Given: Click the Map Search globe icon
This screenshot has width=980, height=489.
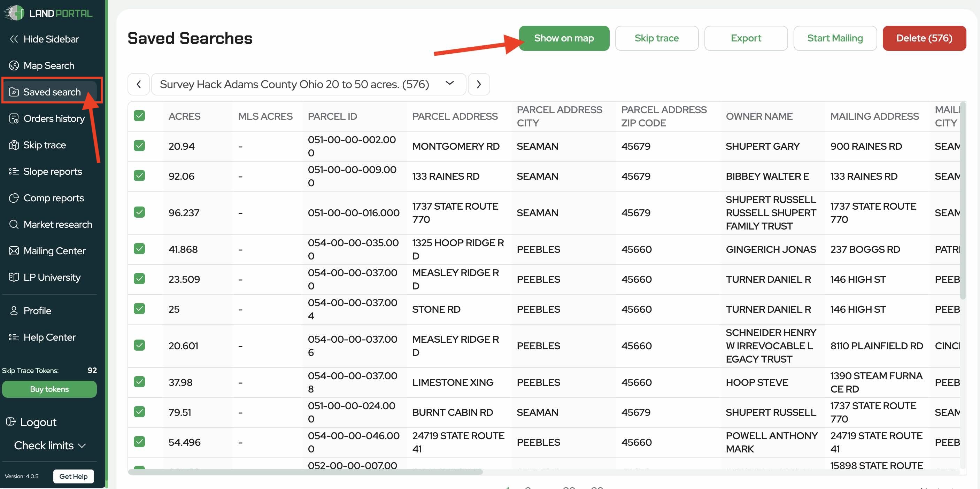Looking at the screenshot, I should pyautogui.click(x=14, y=65).
